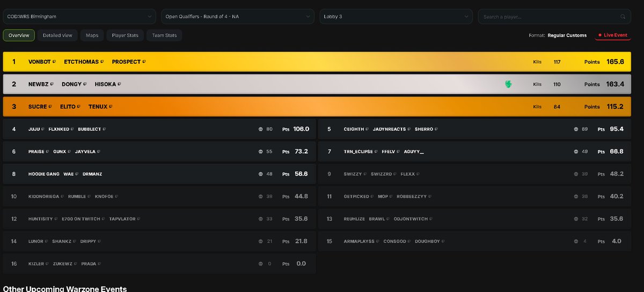Switch to the Detailed view tab
644x292 pixels.
57,35
